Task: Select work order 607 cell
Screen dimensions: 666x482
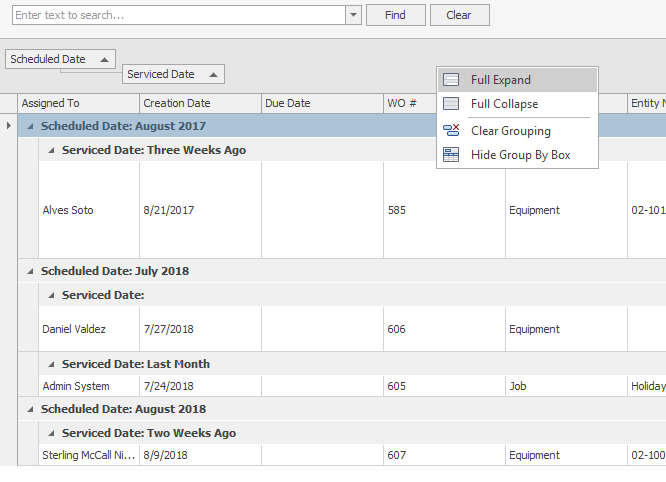Action: click(x=444, y=455)
